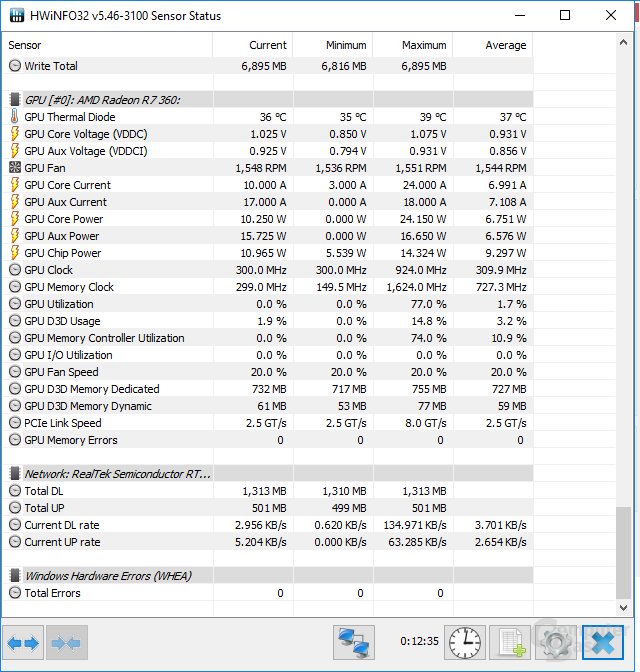The width and height of the screenshot is (640, 672).
Task: Click the GPU Core Voltage lightning icon
Action: click(x=15, y=134)
